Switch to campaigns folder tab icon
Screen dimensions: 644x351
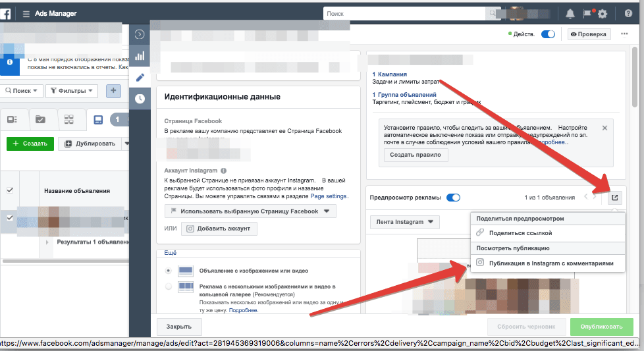tap(40, 119)
